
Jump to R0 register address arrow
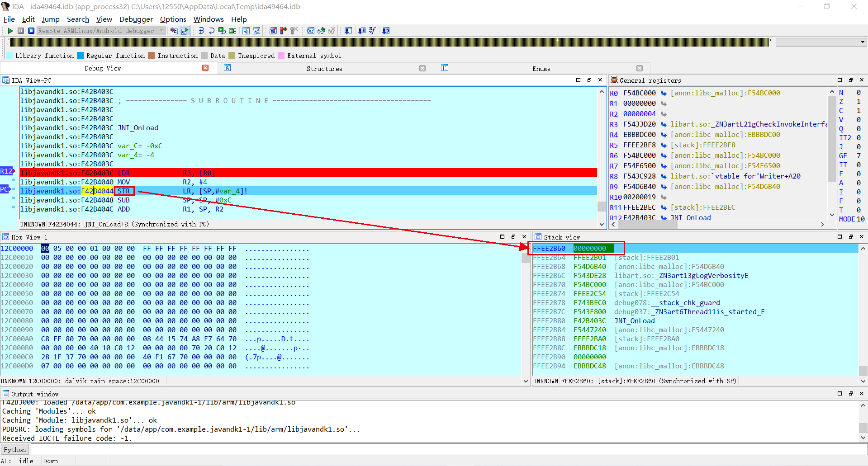point(664,93)
